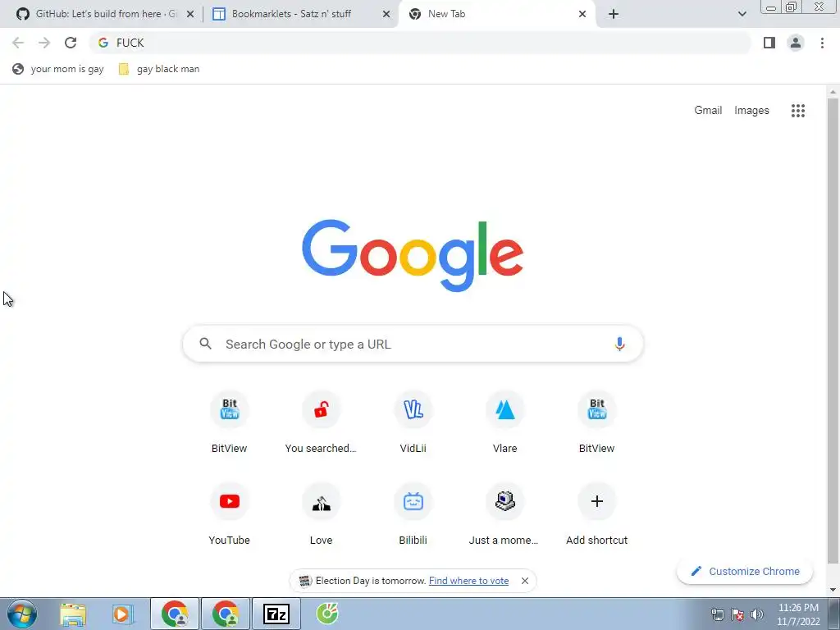Screen dimensions: 840x630
Task: Reload the current page
Action: (x=71, y=43)
